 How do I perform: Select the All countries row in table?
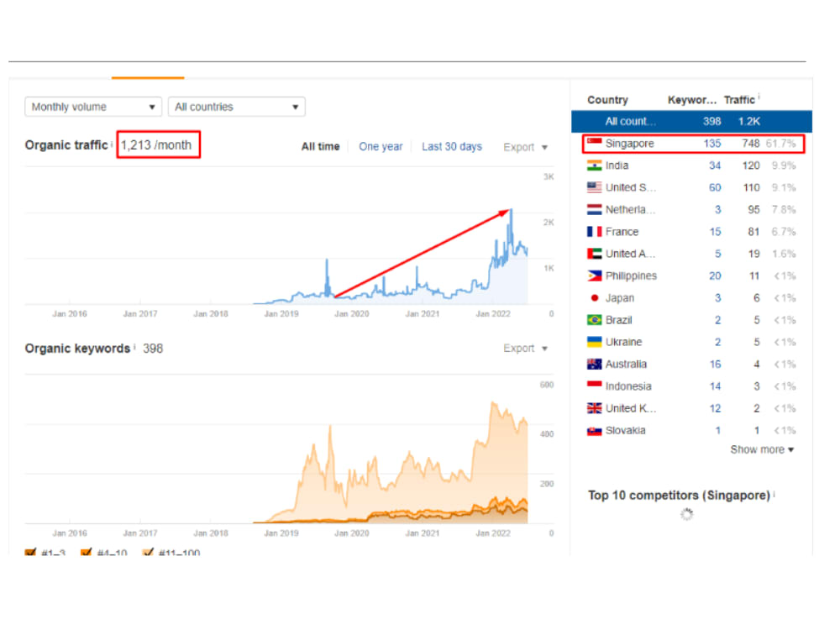point(691,121)
